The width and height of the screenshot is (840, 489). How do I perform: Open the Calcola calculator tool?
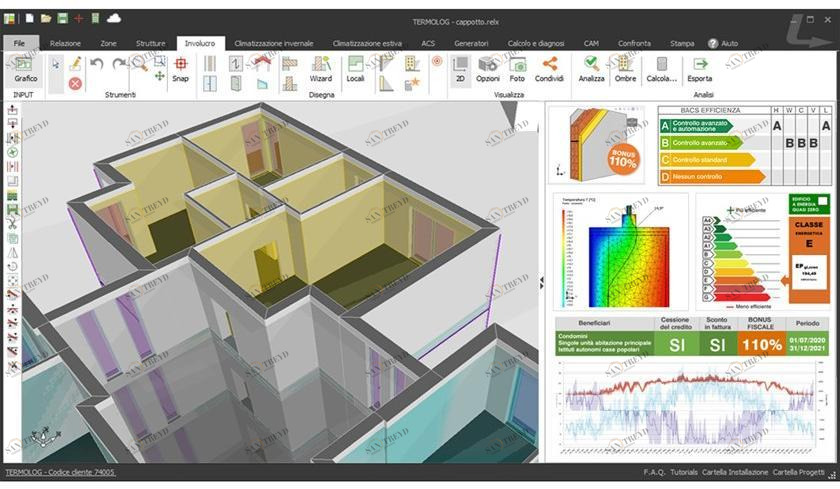pos(661,68)
